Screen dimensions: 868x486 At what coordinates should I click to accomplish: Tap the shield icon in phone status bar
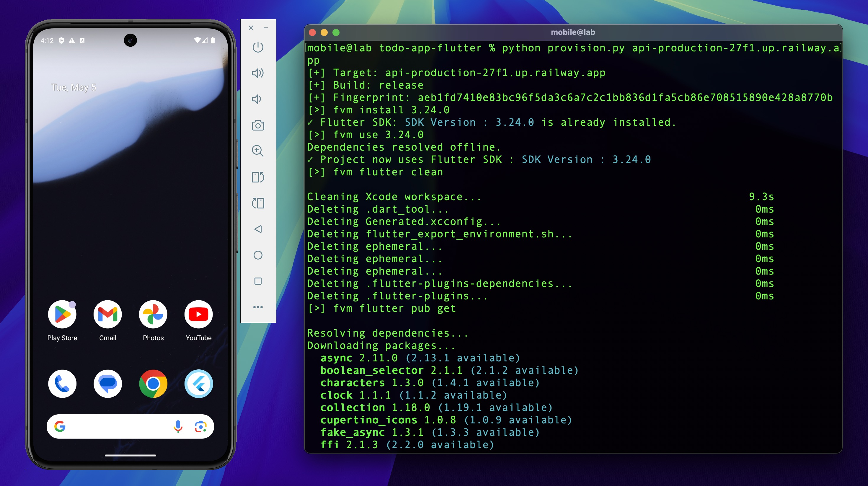pyautogui.click(x=61, y=40)
